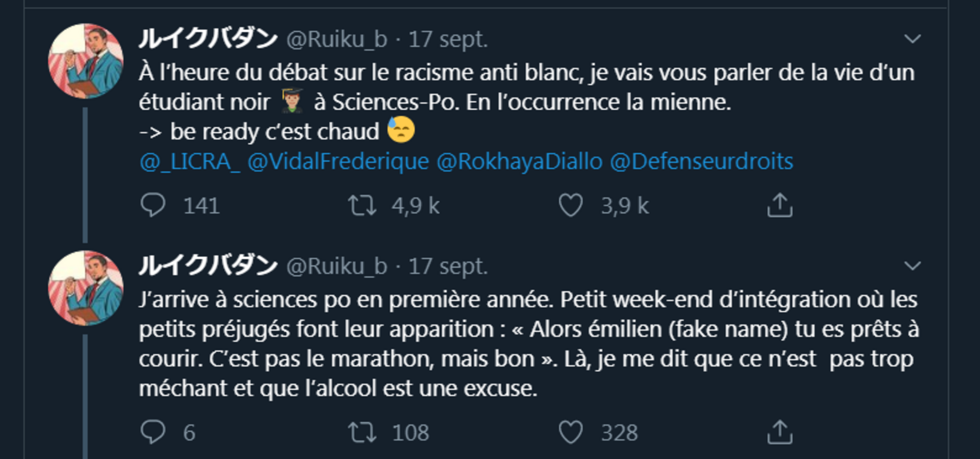Image resolution: width=980 pixels, height=459 pixels.
Task: Click the @Ruiku_b handle in second tweet
Action: 336,266
